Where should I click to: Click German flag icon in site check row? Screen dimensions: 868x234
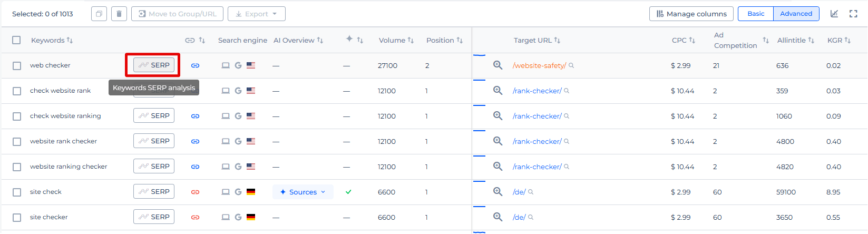[x=251, y=192]
